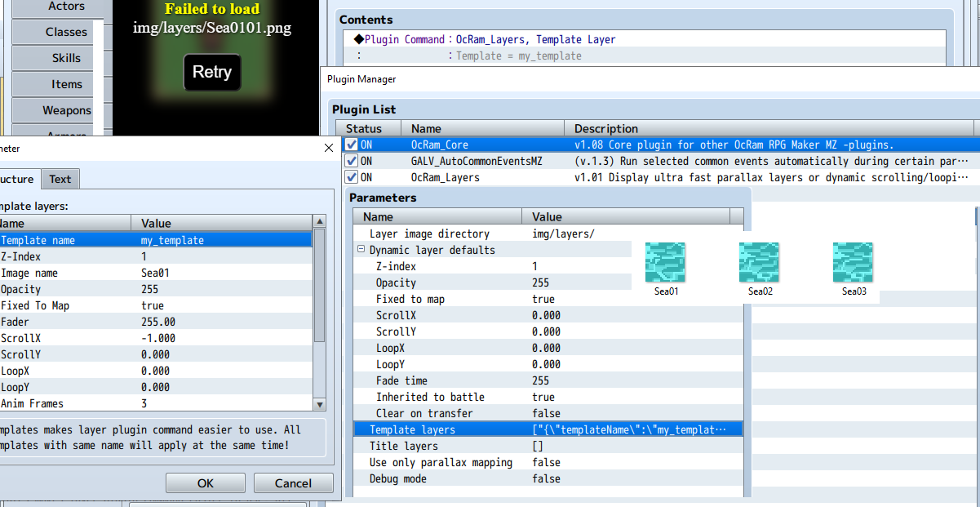Click the scrollbar down arrow in layer list
This screenshot has width=980, height=507.
(321, 403)
